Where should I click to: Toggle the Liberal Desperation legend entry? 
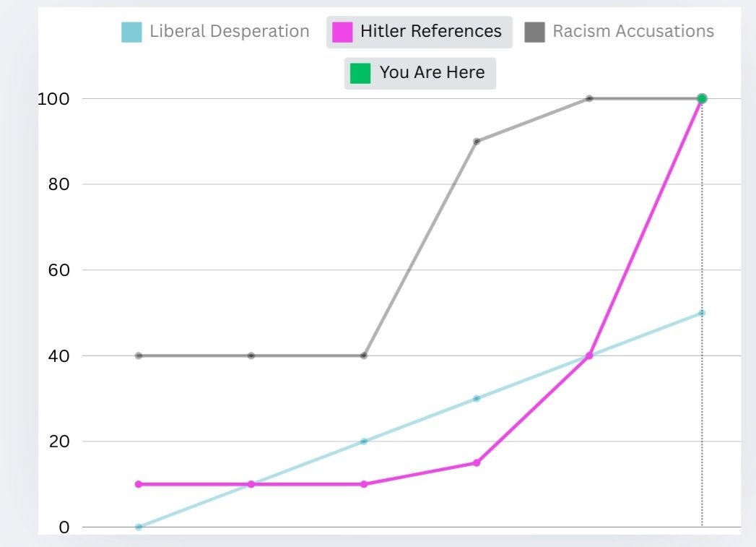(x=215, y=32)
